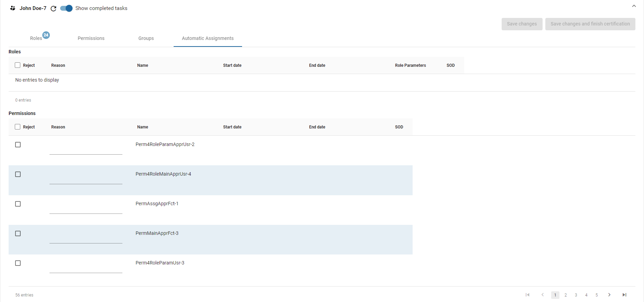Image resolution: width=644 pixels, height=302 pixels.
Task: Open the Groups tab
Action: point(146,38)
